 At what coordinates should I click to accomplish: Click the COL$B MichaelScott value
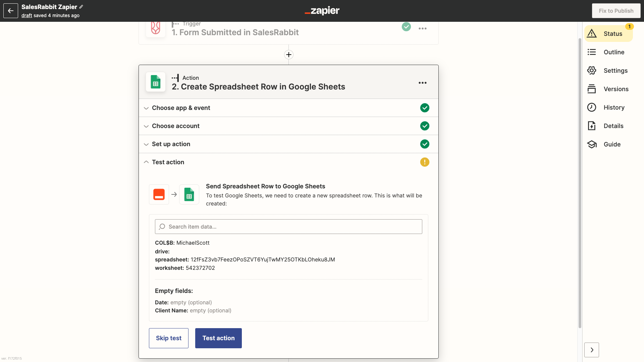(193, 243)
